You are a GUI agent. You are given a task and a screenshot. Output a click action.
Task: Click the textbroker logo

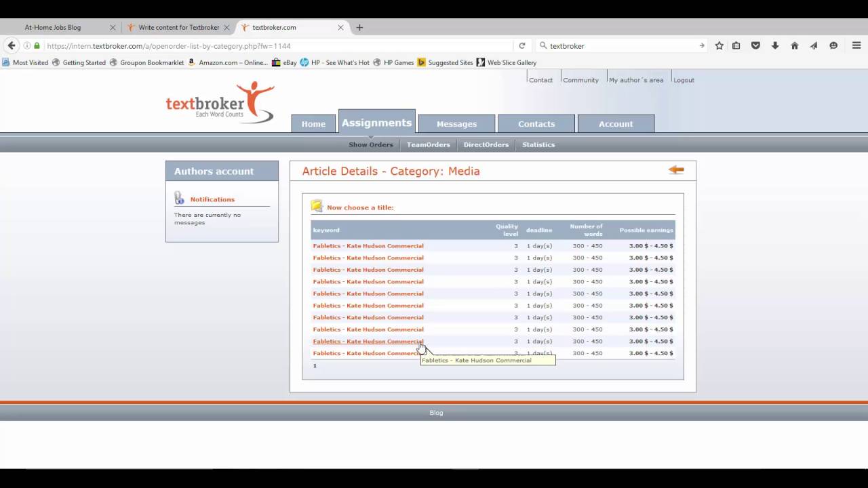click(x=220, y=102)
